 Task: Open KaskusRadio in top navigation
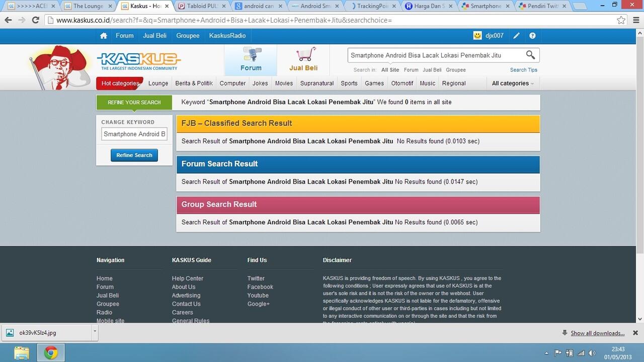click(x=227, y=36)
